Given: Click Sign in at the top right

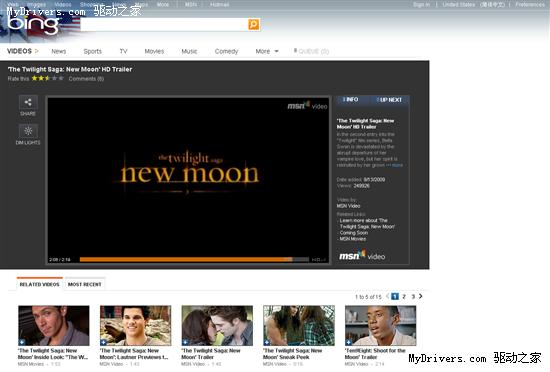Looking at the screenshot, I should click(421, 5).
